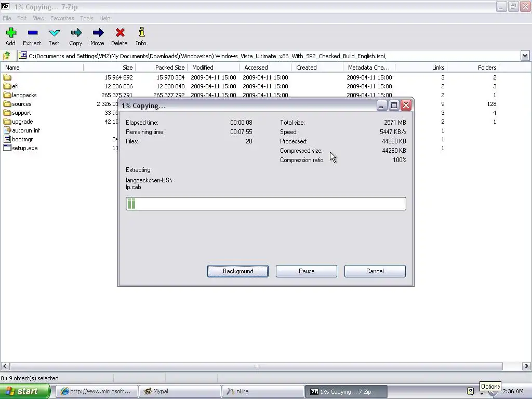532x399 pixels.
Task: Switch to 7-Zip Copying taskbar item
Action: click(346, 391)
